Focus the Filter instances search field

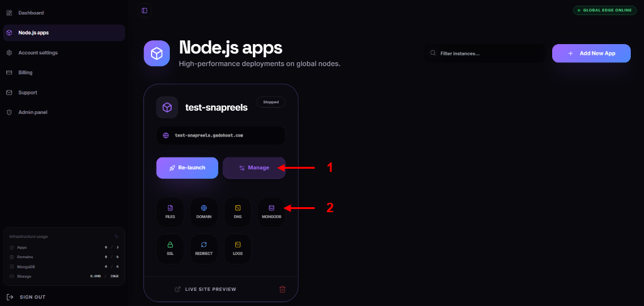pyautogui.click(x=485, y=54)
